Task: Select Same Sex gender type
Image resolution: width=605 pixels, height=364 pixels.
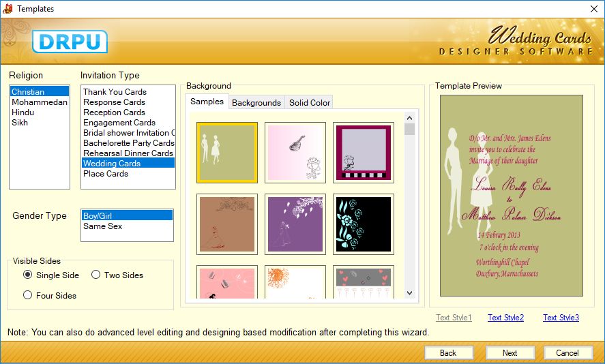Action: coord(127,226)
